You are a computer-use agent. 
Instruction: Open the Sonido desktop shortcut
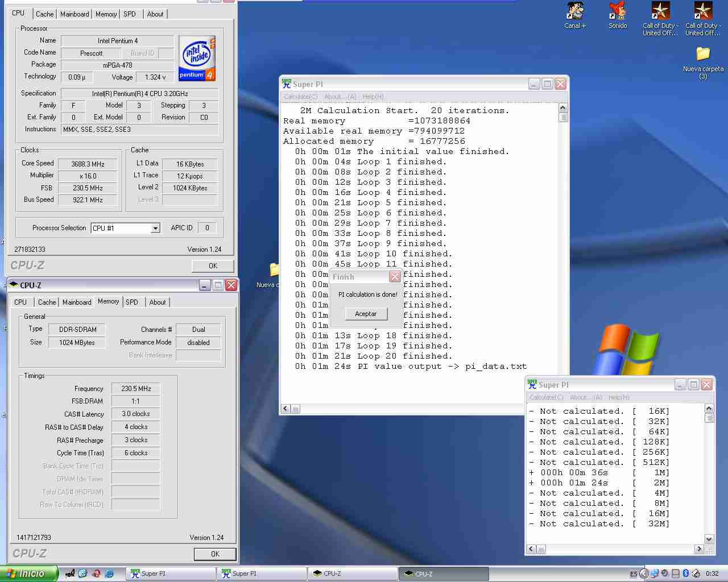[618, 11]
